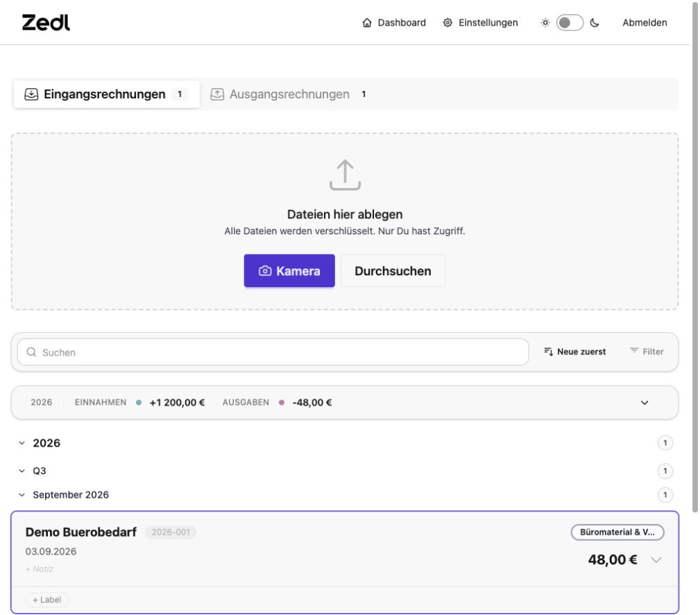Open the Dashboard nav label
Viewport: 700px width, 615px height.
pyautogui.click(x=402, y=23)
